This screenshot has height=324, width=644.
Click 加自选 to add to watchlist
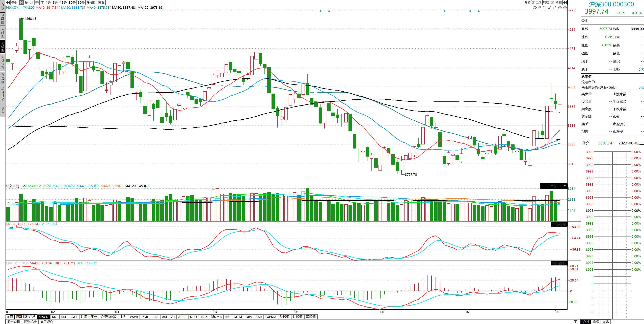pyautogui.click(x=536, y=3)
